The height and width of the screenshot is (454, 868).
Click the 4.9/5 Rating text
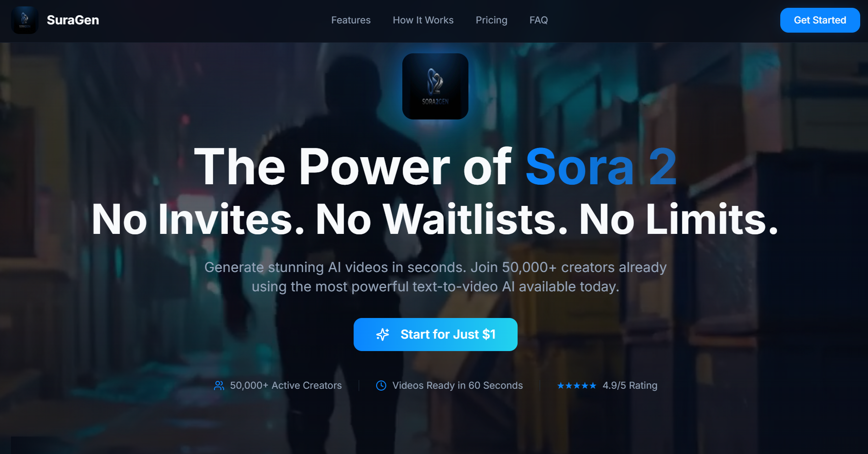(x=630, y=386)
